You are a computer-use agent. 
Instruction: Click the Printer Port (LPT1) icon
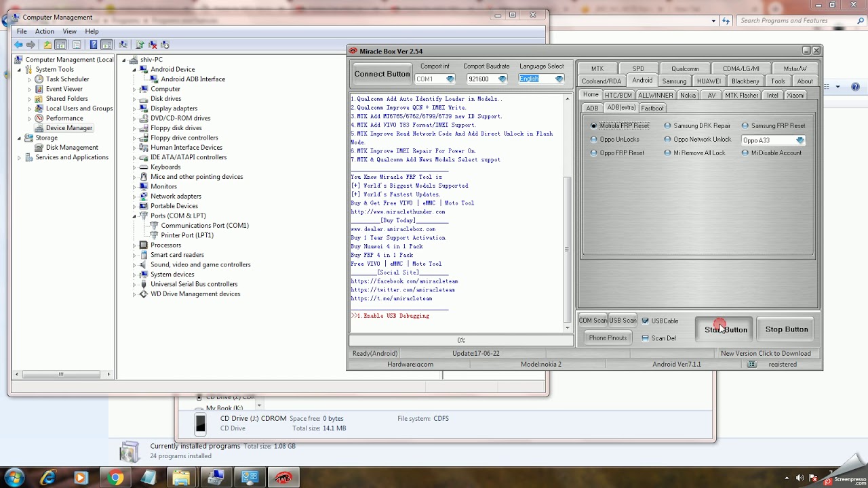tap(154, 235)
